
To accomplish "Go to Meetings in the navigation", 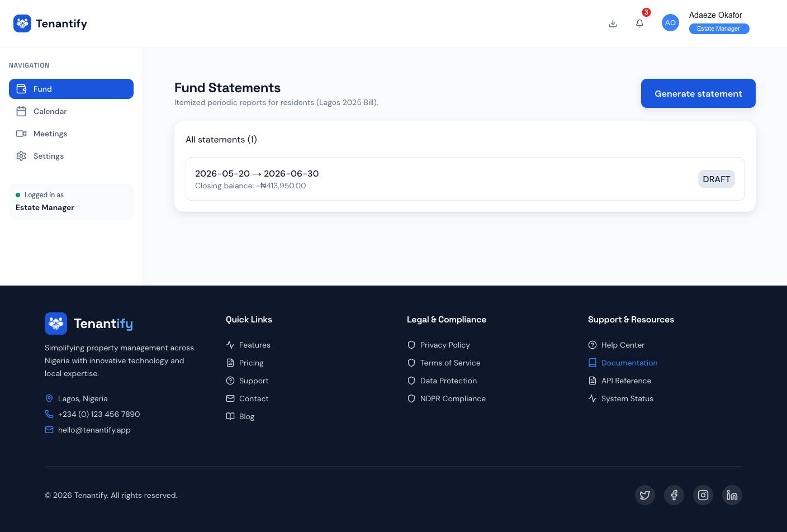I will 71,134.
